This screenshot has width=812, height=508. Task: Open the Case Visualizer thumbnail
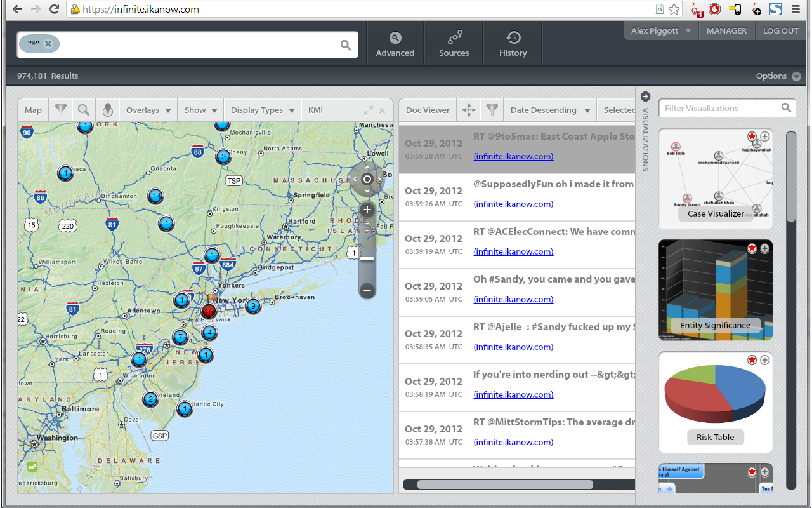coord(716,178)
